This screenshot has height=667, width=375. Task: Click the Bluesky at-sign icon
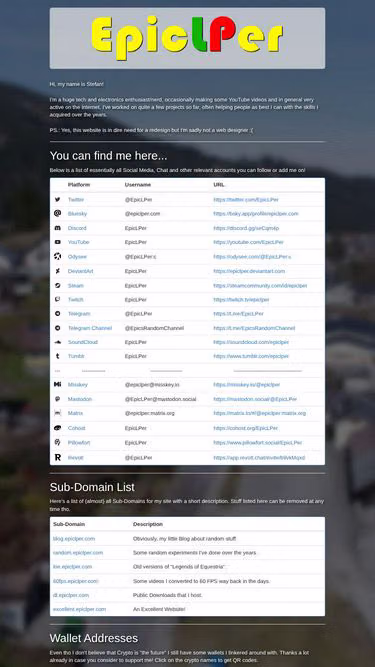(x=57, y=214)
